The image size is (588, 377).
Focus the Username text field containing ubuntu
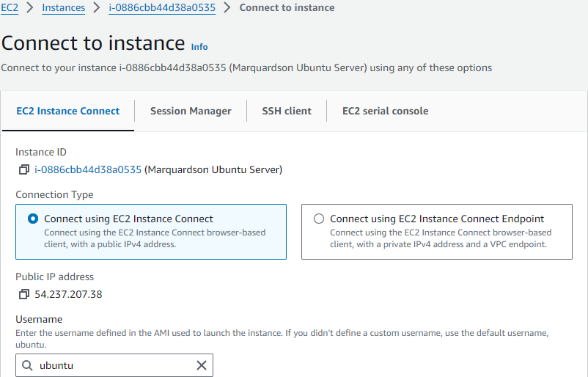point(114,365)
